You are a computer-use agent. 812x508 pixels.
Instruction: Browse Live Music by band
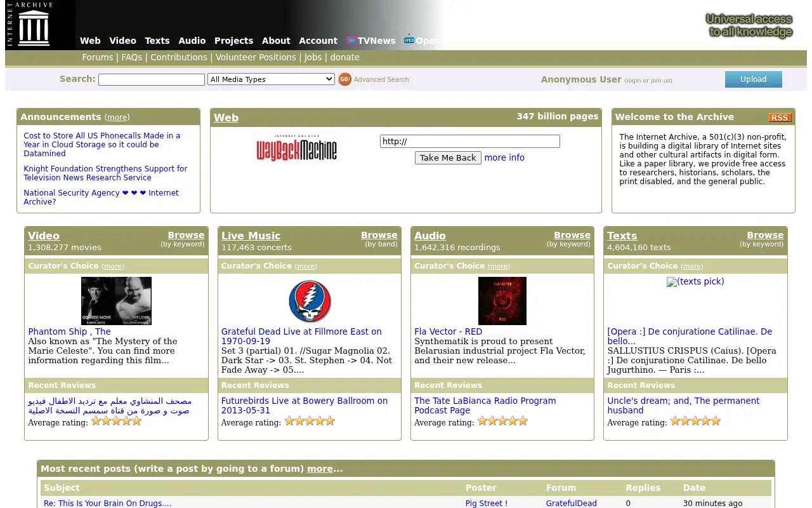click(x=379, y=235)
